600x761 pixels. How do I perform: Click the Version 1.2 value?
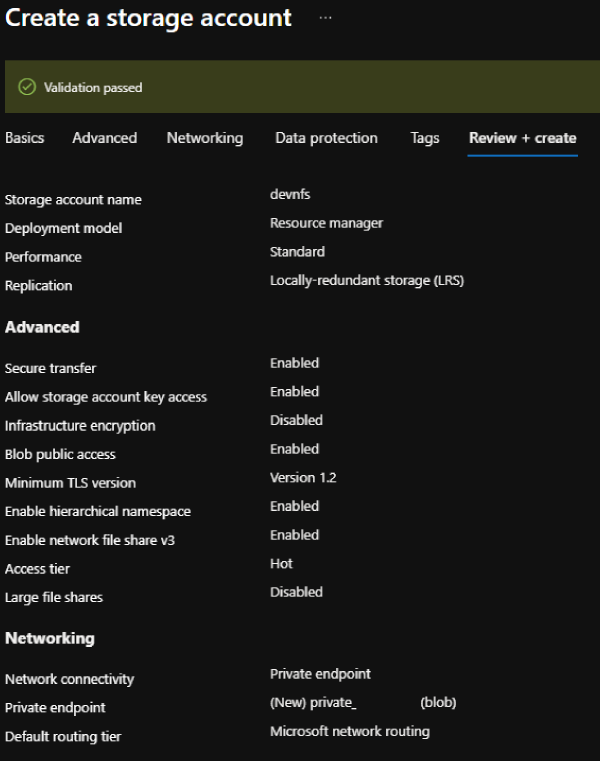coord(303,478)
